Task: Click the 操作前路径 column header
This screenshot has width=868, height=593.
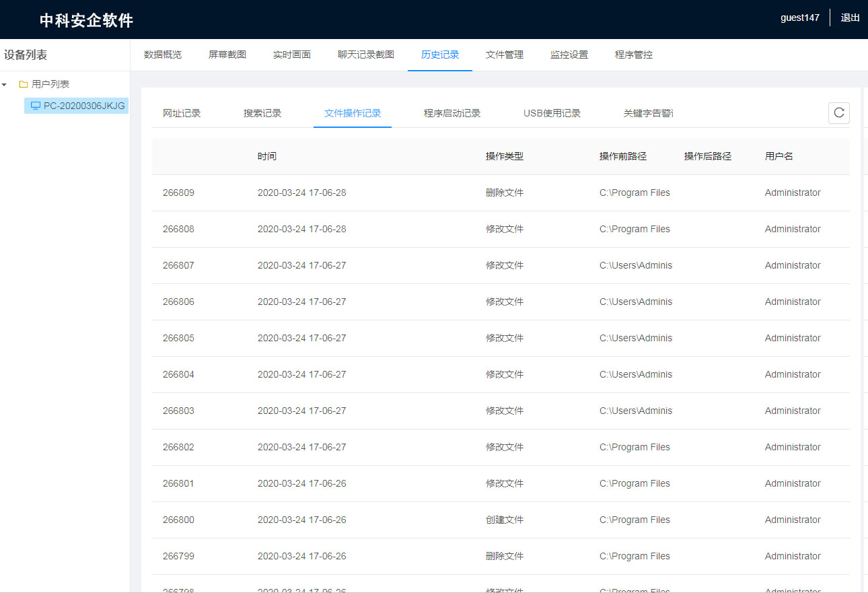Action: tap(623, 156)
